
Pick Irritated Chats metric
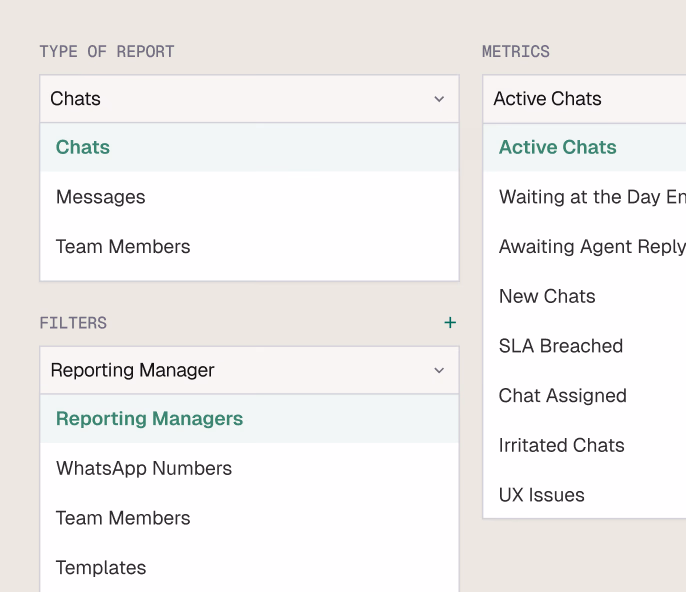tap(562, 445)
